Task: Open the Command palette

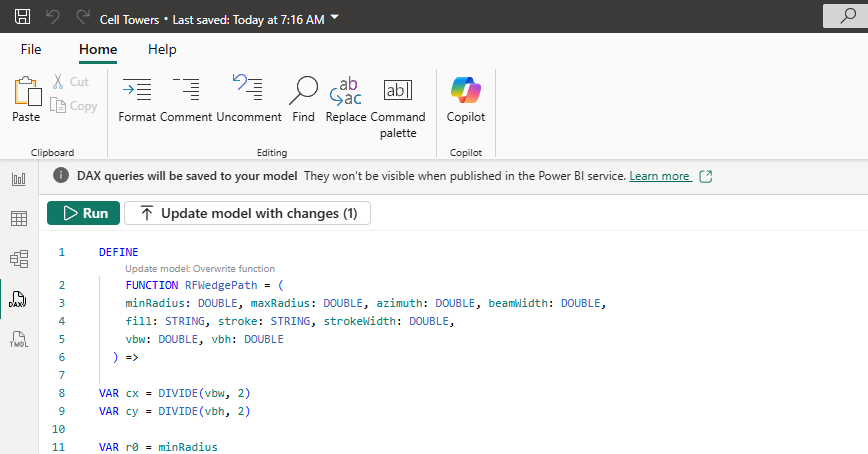Action: pos(398,100)
